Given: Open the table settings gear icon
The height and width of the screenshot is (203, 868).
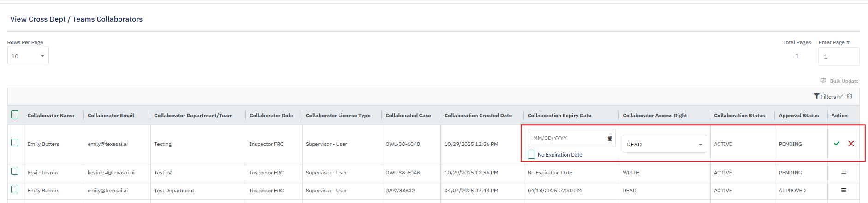Looking at the screenshot, I should tap(850, 96).
